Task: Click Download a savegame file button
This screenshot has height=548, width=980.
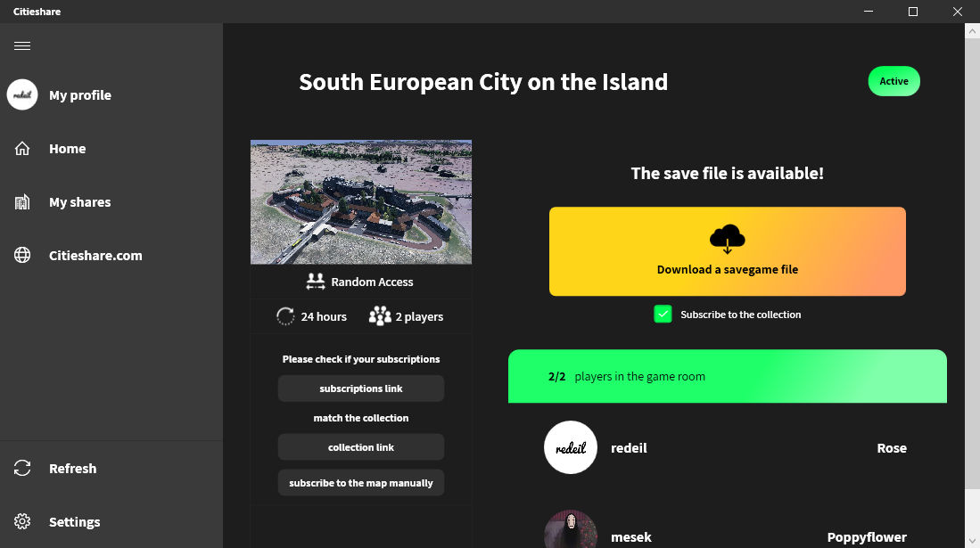Action: (728, 251)
